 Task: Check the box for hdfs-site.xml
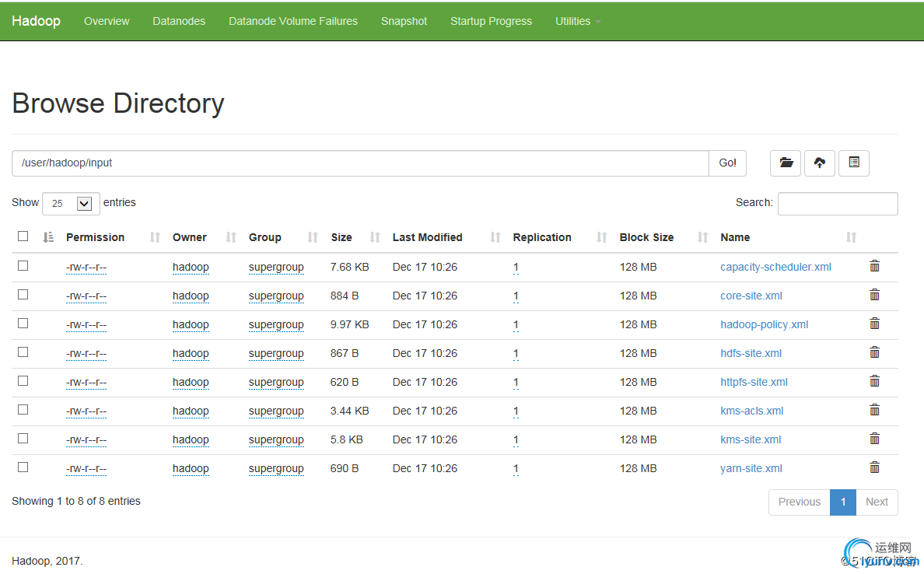pos(23,352)
